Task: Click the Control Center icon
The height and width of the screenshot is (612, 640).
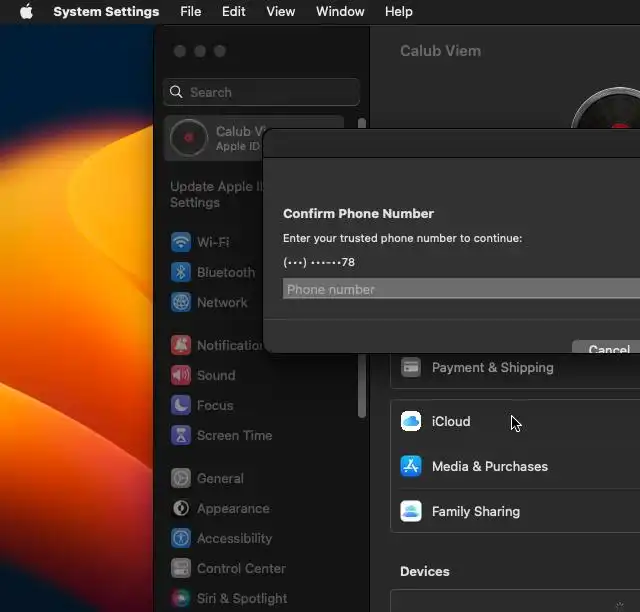Action: click(x=181, y=568)
